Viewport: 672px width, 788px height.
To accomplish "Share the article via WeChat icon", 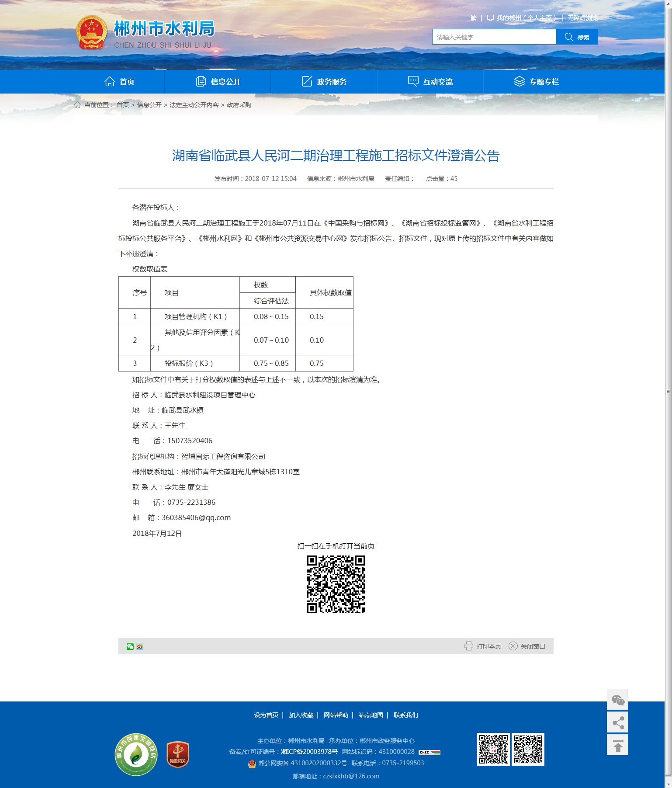I will point(130,646).
